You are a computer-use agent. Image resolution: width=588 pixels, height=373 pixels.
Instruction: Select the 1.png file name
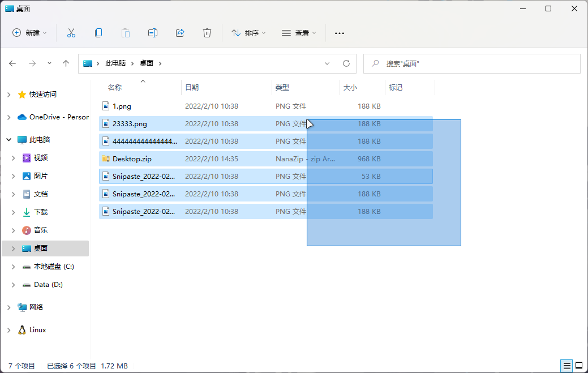[122, 106]
